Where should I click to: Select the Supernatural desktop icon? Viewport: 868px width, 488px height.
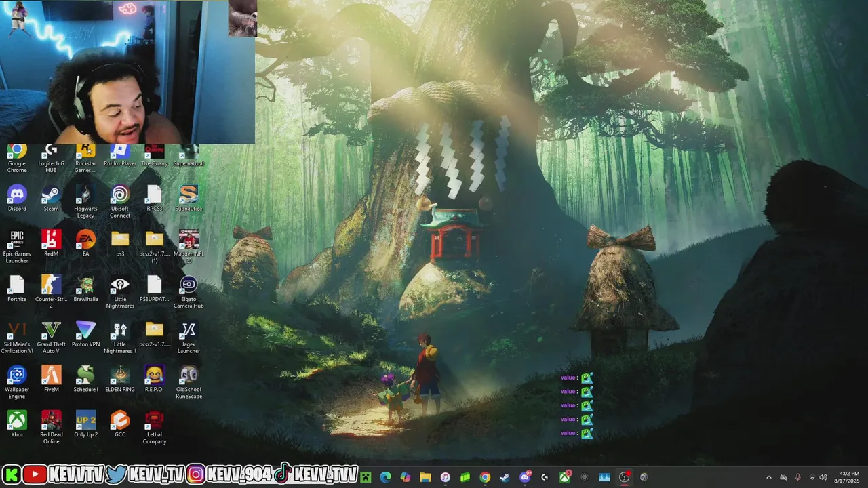[189, 155]
